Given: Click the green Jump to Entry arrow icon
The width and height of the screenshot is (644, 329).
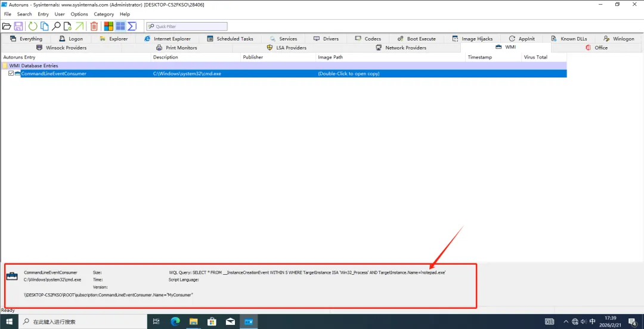Looking at the screenshot, I should (79, 26).
